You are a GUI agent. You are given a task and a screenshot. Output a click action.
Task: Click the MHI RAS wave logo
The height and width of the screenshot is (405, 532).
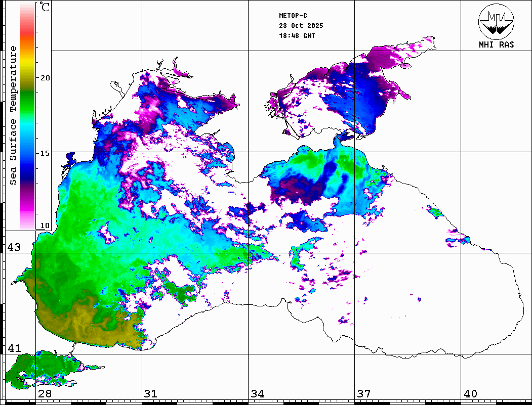(496, 21)
